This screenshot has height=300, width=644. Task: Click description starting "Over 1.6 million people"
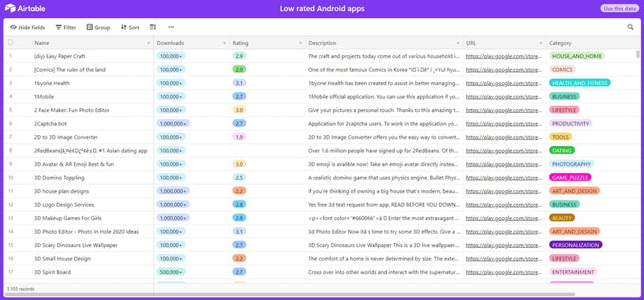[384, 151]
